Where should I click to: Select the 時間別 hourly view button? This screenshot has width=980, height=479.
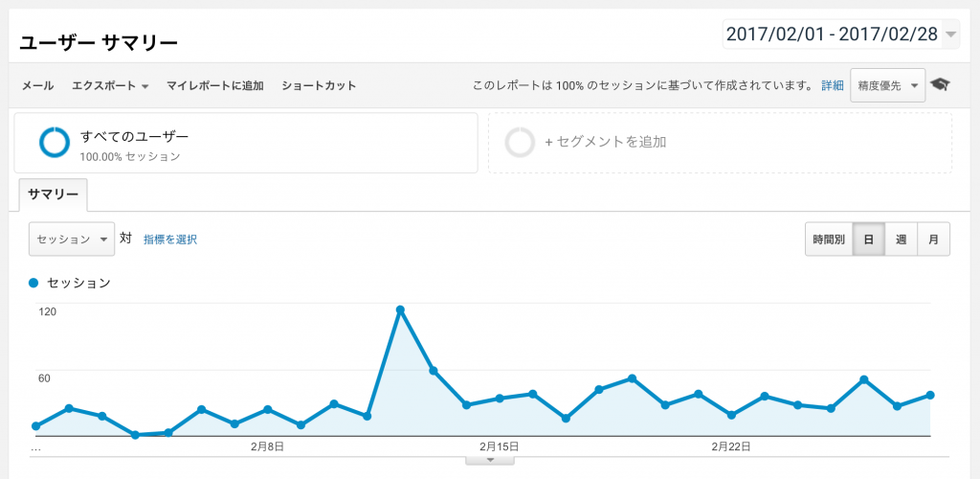coord(829,239)
